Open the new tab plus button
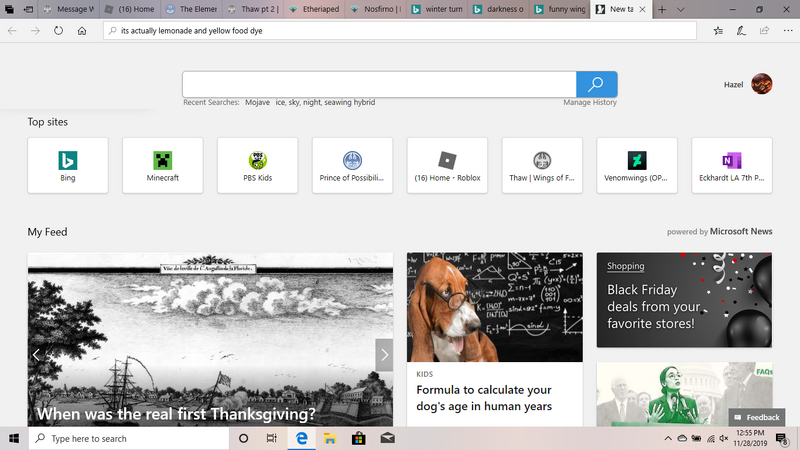 pyautogui.click(x=662, y=9)
